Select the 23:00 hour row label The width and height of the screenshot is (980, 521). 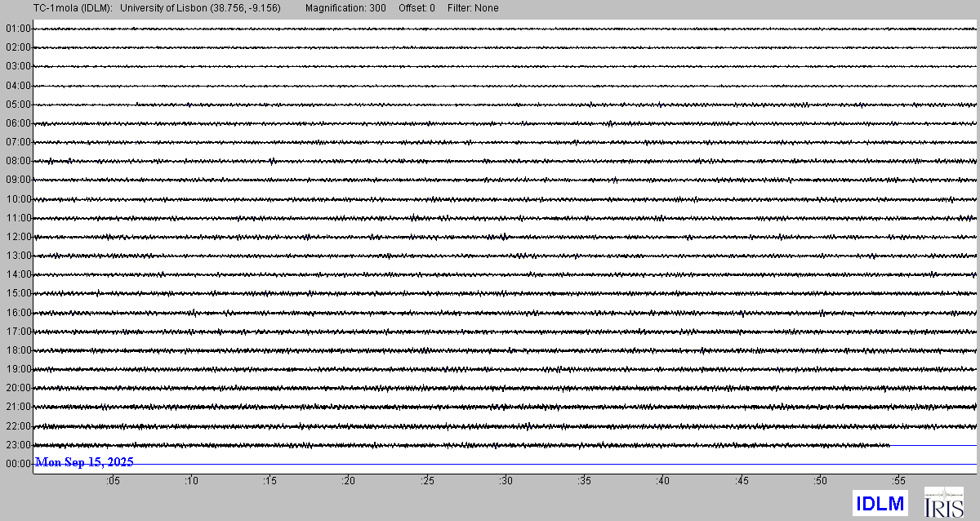[x=17, y=445]
